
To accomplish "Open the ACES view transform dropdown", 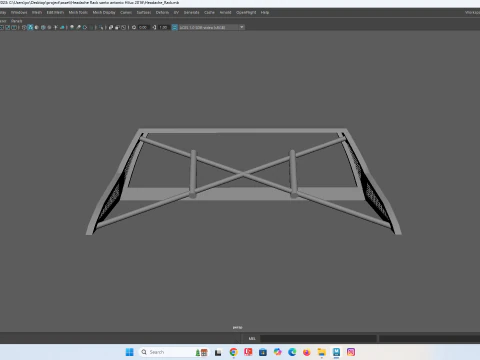I will pos(212,27).
